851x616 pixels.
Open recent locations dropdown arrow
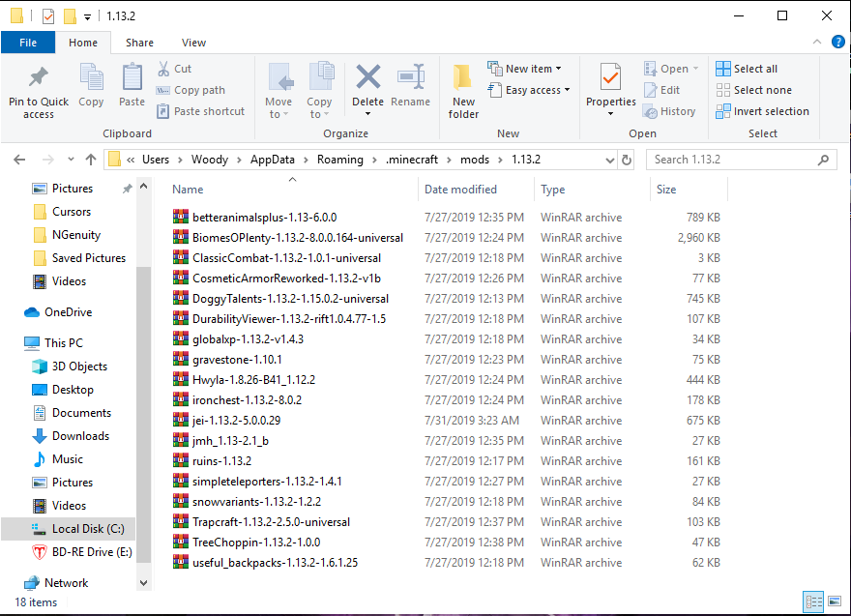click(x=72, y=160)
